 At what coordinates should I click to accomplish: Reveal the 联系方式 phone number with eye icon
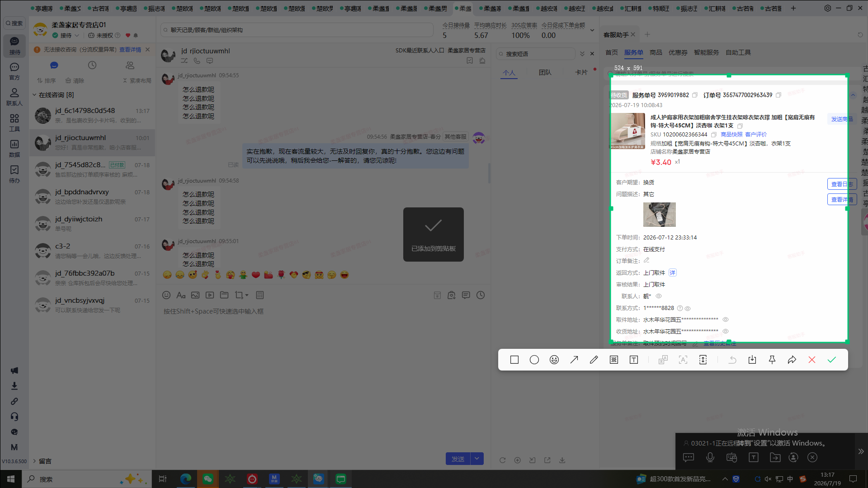pos(688,309)
